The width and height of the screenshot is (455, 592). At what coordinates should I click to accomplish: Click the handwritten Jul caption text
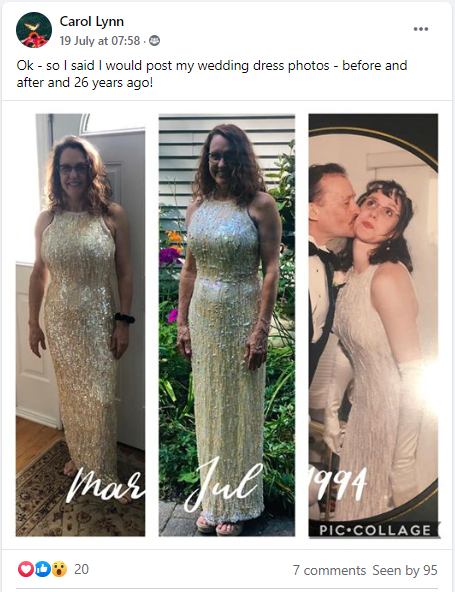tap(224, 485)
